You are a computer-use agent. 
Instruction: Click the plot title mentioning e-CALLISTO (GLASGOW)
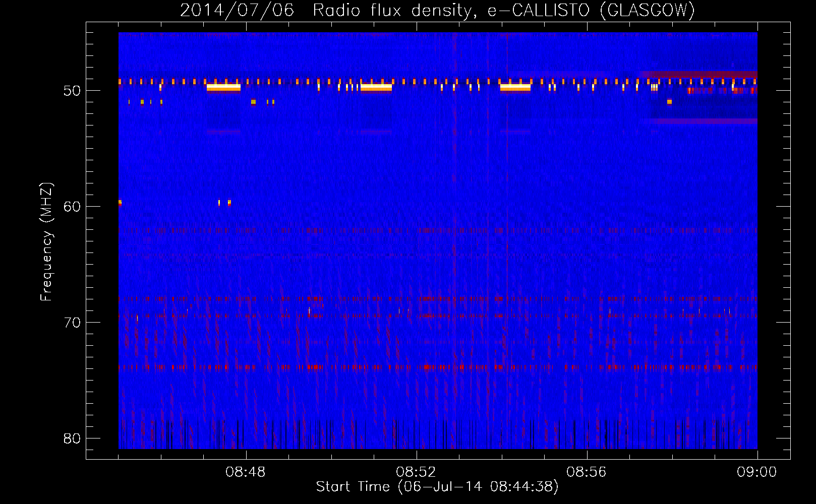[x=437, y=10]
